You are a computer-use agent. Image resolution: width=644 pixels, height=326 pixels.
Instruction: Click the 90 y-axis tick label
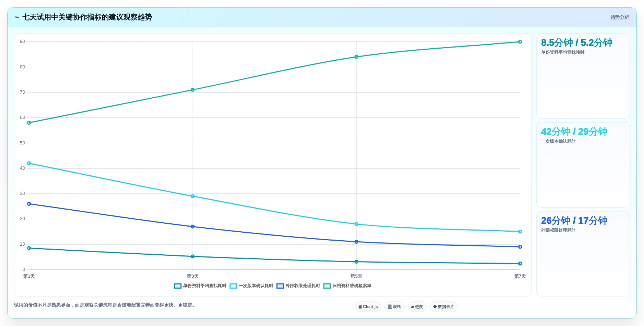(x=22, y=42)
